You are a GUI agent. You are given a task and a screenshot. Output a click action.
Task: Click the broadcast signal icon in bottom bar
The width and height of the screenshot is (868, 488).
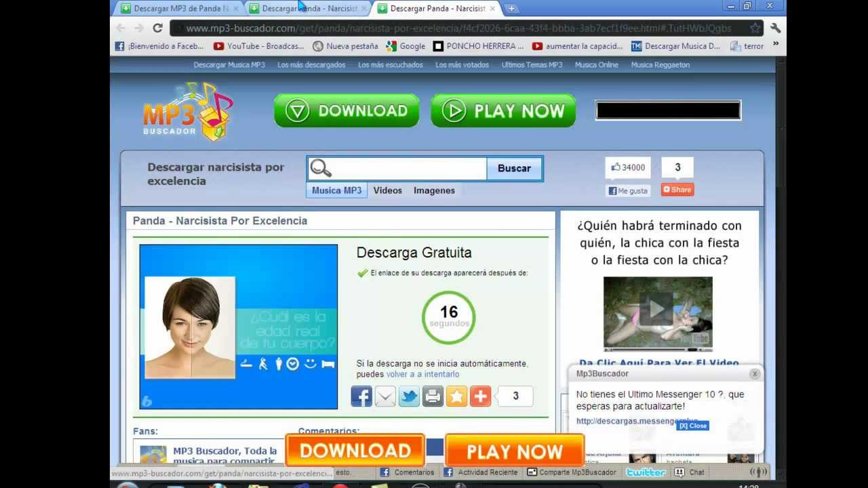pyautogui.click(x=758, y=472)
